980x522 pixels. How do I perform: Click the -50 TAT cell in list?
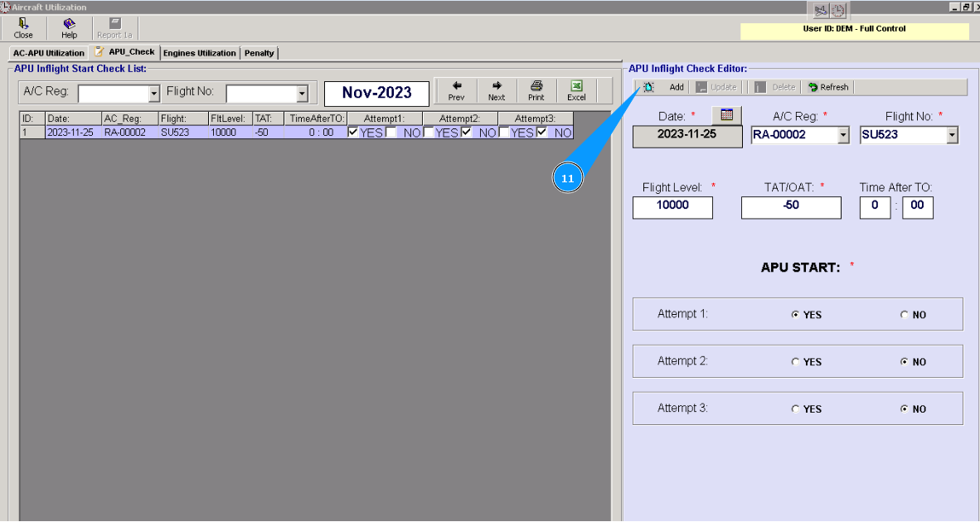point(268,133)
